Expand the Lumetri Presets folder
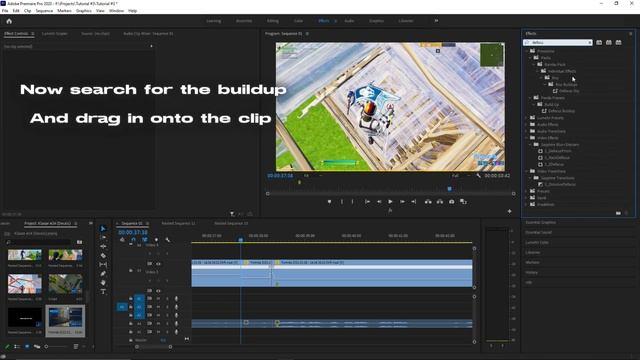This screenshot has height=360, width=640. [x=527, y=118]
